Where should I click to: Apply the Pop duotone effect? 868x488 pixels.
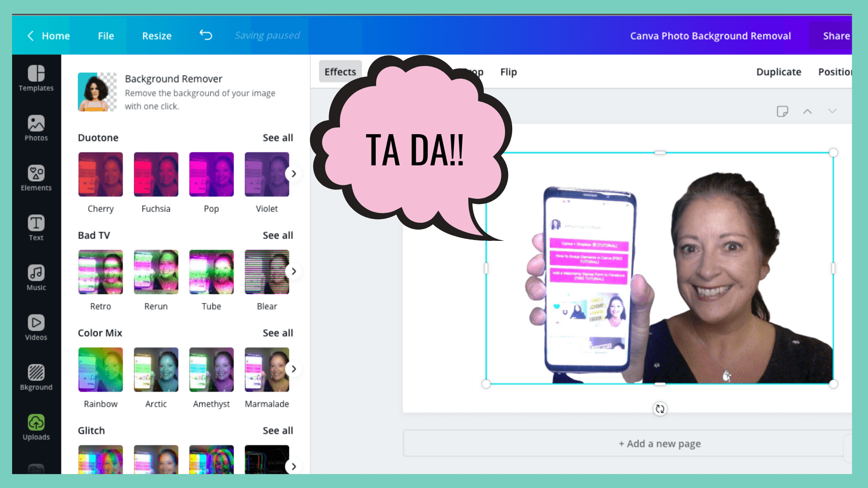pyautogui.click(x=211, y=174)
